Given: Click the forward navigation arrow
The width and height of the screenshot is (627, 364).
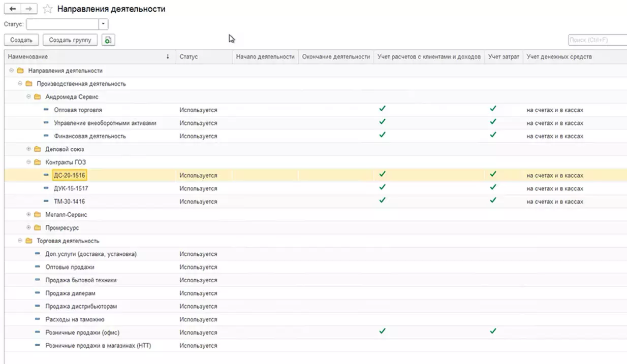Looking at the screenshot, I should click(29, 9).
